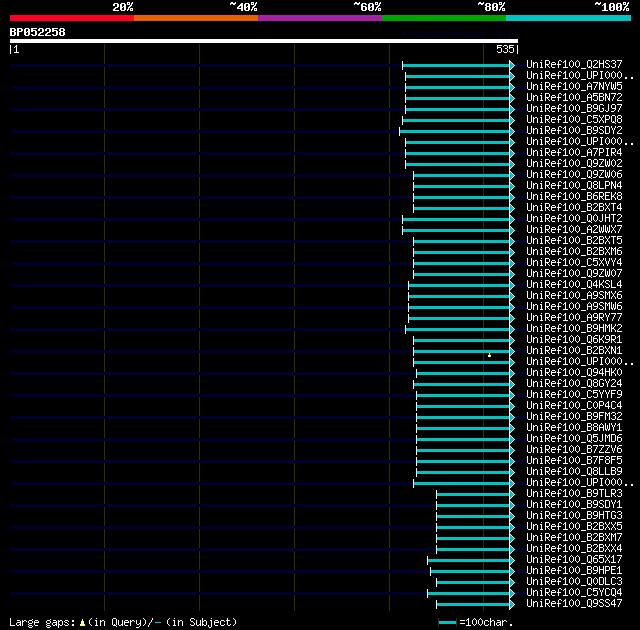Select the UniRef100_C5XPQ8 label
640x630 pixels.
[x=574, y=120]
